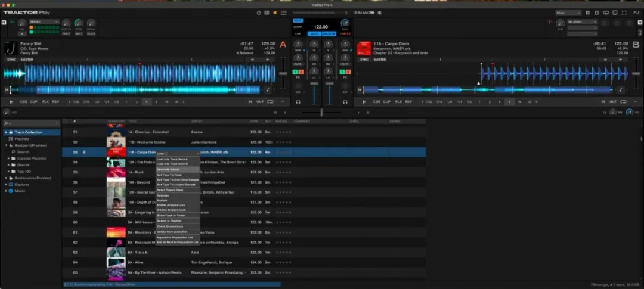The image size is (644, 289).
Task: Click the channel A volume fader
Action: point(314,84)
